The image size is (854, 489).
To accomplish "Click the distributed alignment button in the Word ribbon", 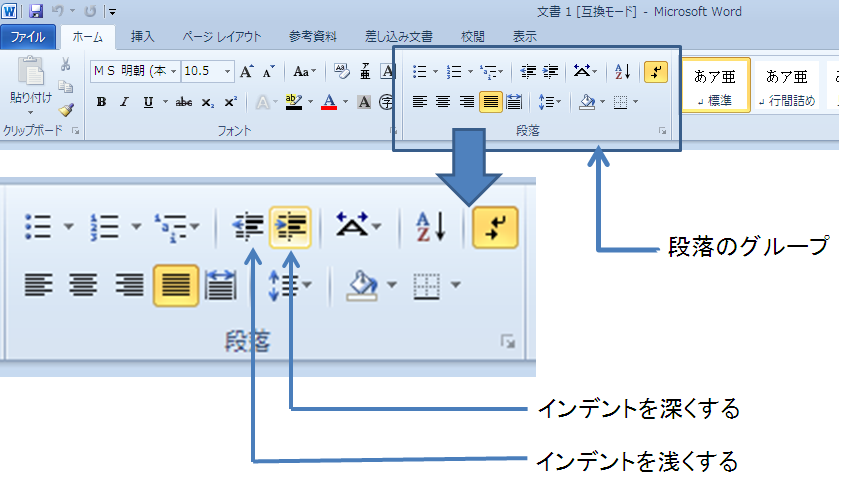I will click(514, 102).
